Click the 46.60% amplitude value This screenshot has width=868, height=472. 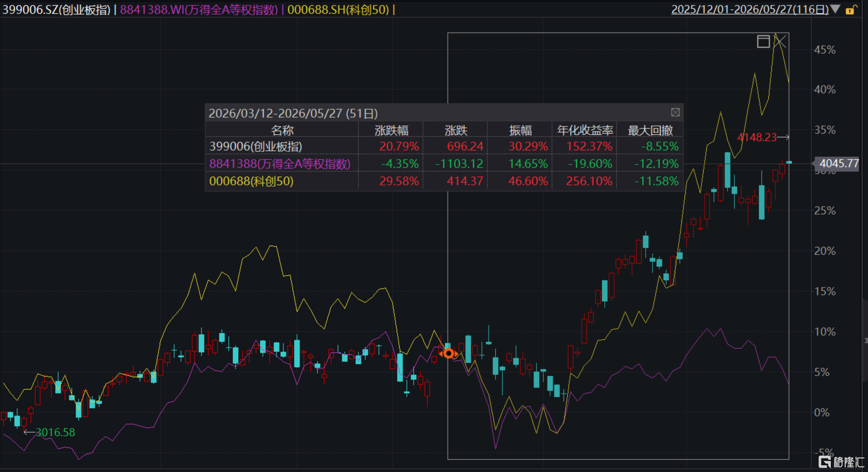(x=528, y=181)
